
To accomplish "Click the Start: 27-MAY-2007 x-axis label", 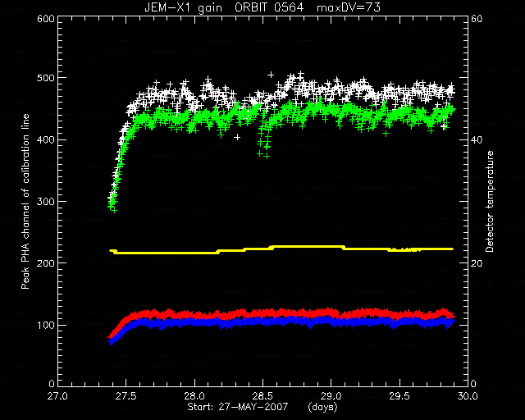I will 237,407.
